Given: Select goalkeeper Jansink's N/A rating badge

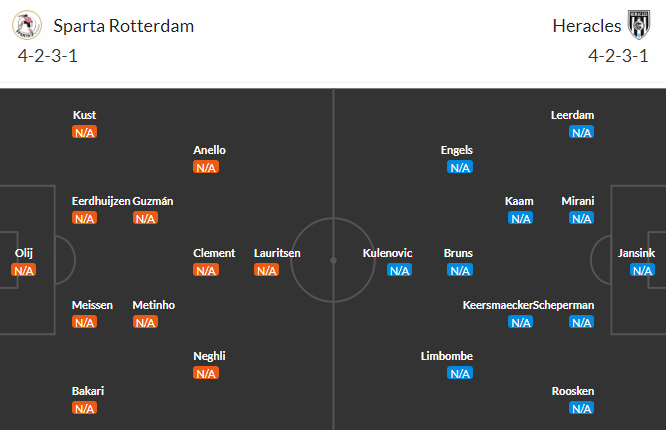Looking at the screenshot, I should pyautogui.click(x=642, y=270).
